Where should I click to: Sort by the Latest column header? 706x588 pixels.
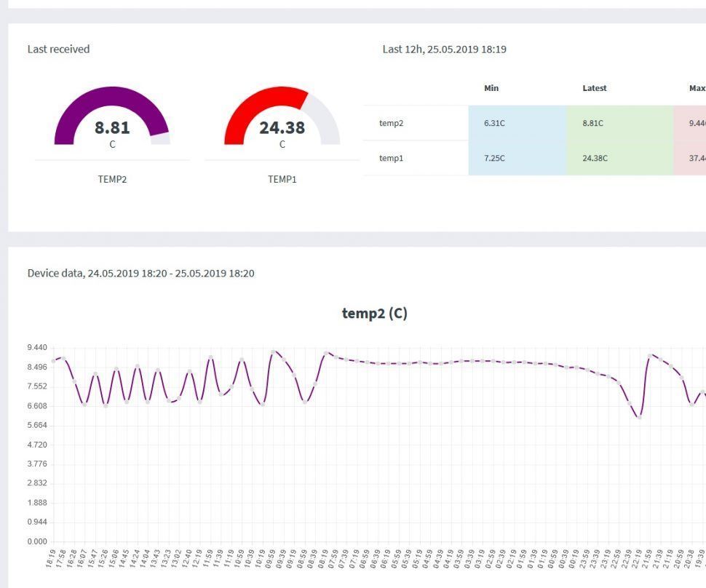(x=595, y=88)
